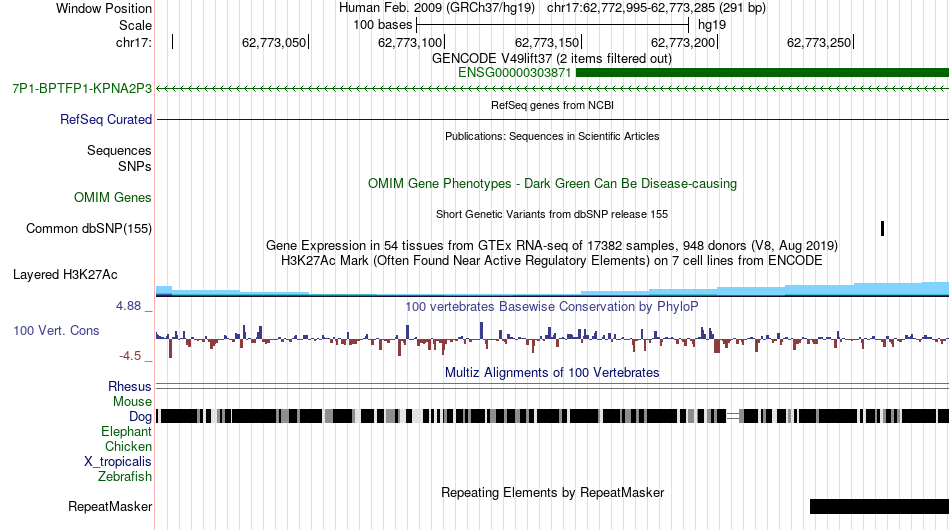Screen dimensions: 950x530
Task: Click the ENSG00000303871 gene label
Action: tap(514, 73)
